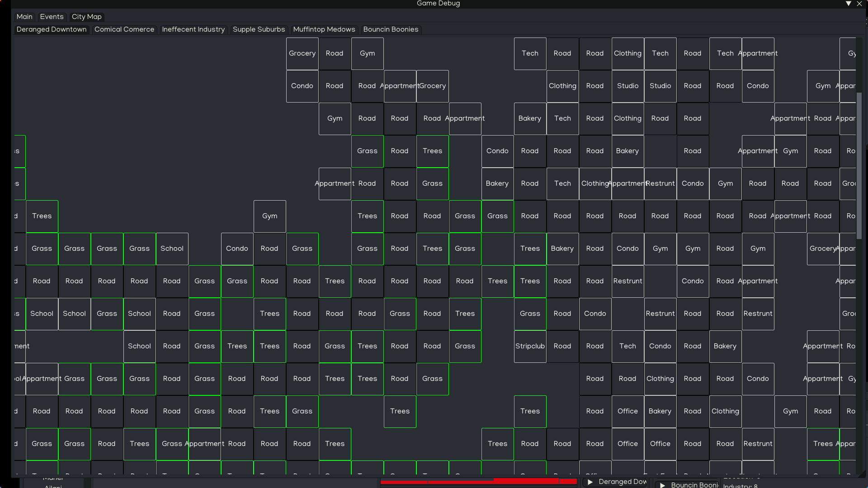Show the Muffintop Medows map
The height and width of the screenshot is (488, 868).
pos(324,29)
